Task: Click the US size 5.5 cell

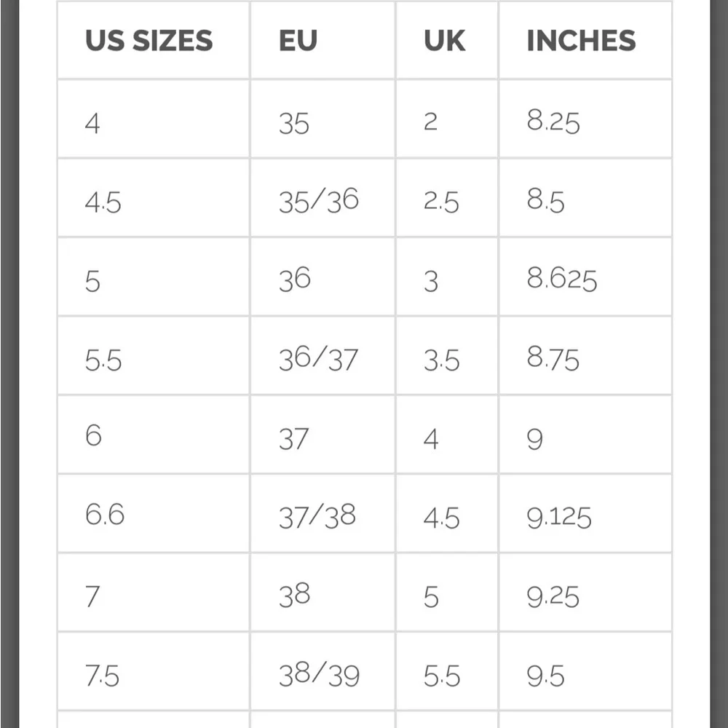Action: tap(103, 360)
